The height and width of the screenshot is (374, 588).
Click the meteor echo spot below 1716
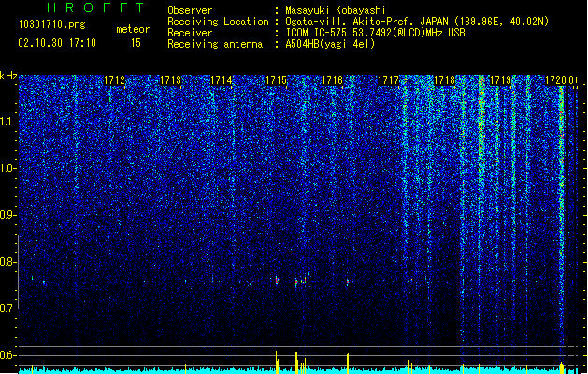[348, 281]
